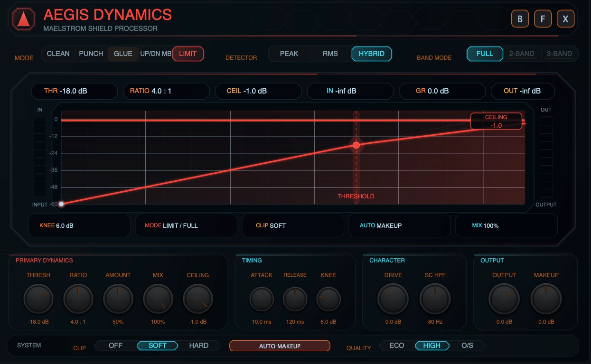This screenshot has width=591, height=364.
Task: Click the CLIP SOFT info box
Action: point(293,225)
